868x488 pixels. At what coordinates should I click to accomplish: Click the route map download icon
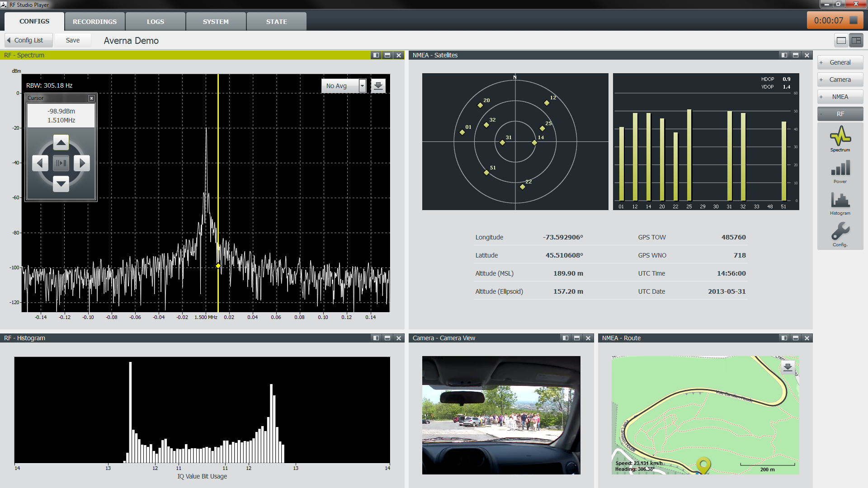click(788, 367)
